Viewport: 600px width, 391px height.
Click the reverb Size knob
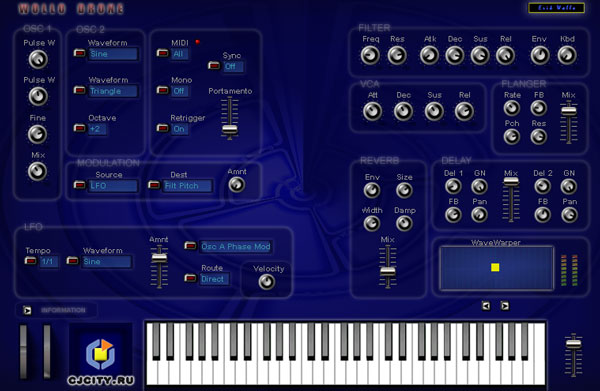[404, 190]
